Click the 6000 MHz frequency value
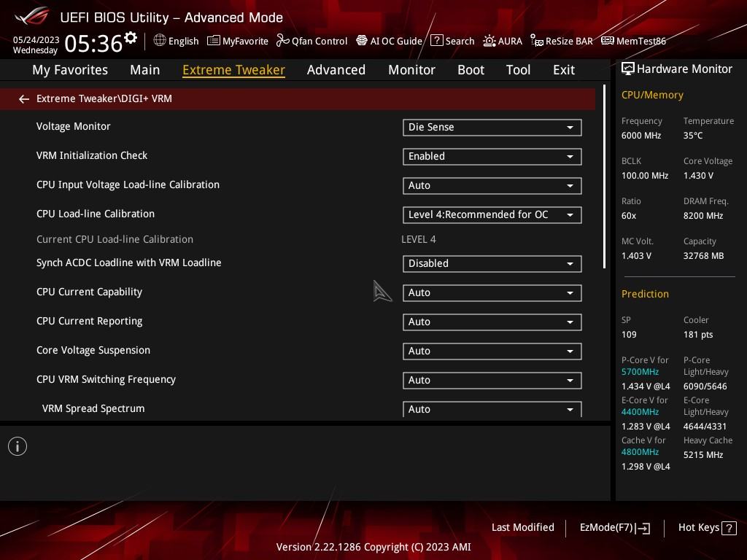This screenshot has height=560, width=747. click(x=641, y=135)
